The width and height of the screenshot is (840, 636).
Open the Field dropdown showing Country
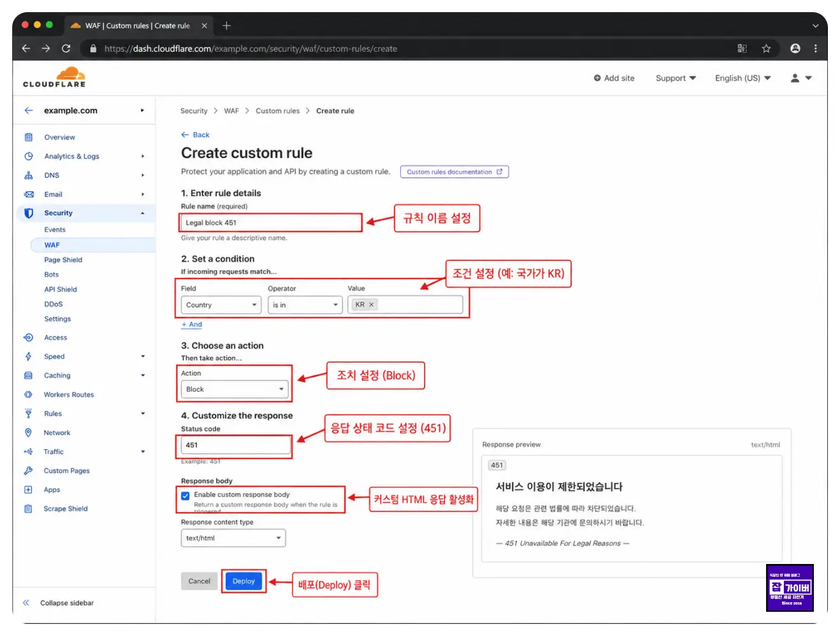(221, 305)
